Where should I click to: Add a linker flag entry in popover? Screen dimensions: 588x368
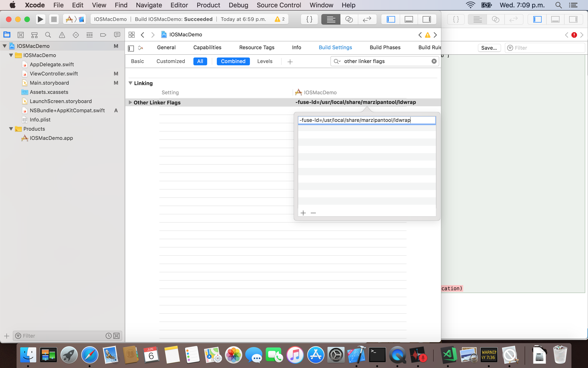tap(303, 213)
